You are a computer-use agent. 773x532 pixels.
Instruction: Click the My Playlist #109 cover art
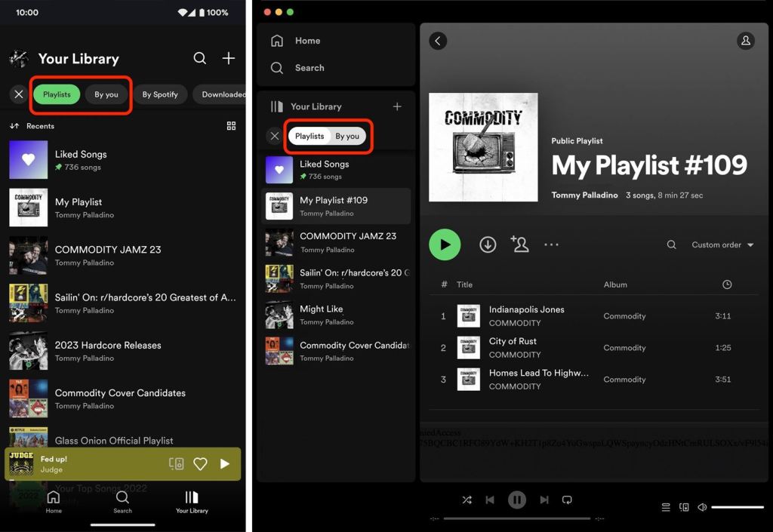click(x=483, y=147)
